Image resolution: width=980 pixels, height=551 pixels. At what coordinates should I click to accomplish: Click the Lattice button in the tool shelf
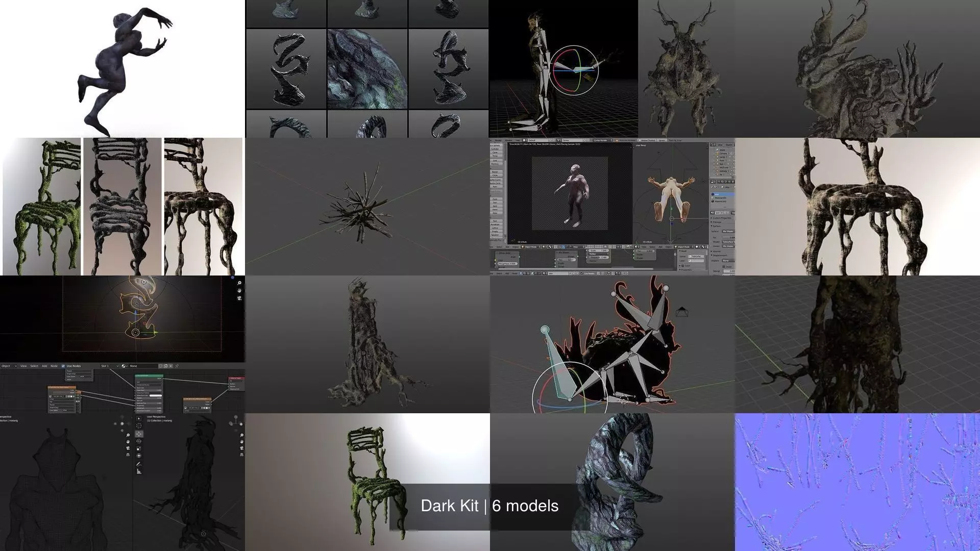495,228
